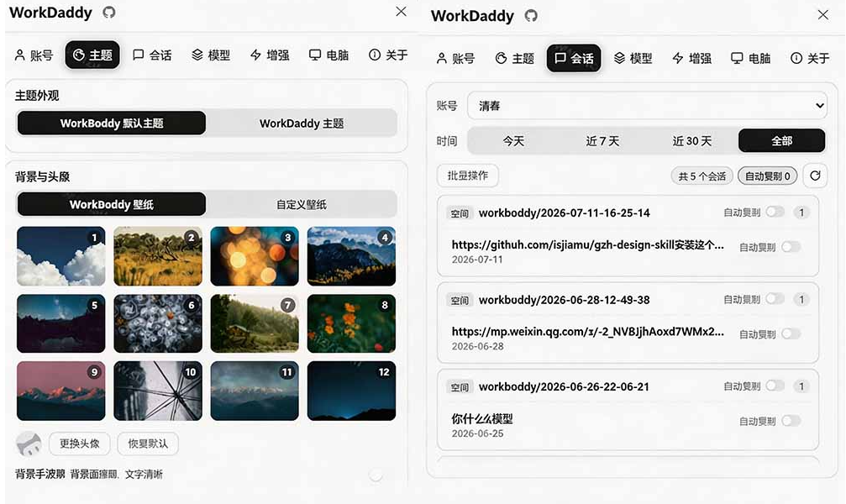Open 电脑 tab in right window
Viewport: 846px width, 504px height.
pos(750,58)
